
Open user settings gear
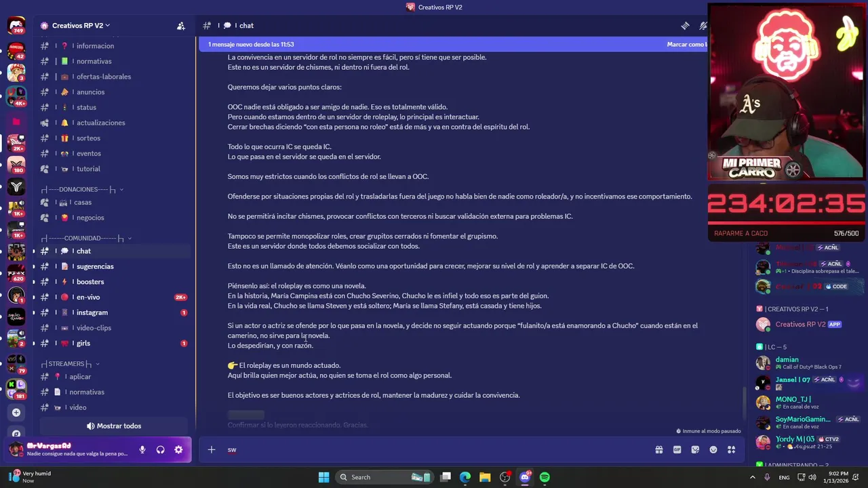178,449
